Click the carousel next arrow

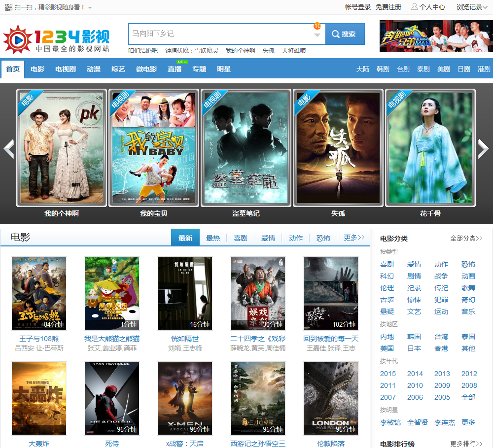(x=483, y=149)
